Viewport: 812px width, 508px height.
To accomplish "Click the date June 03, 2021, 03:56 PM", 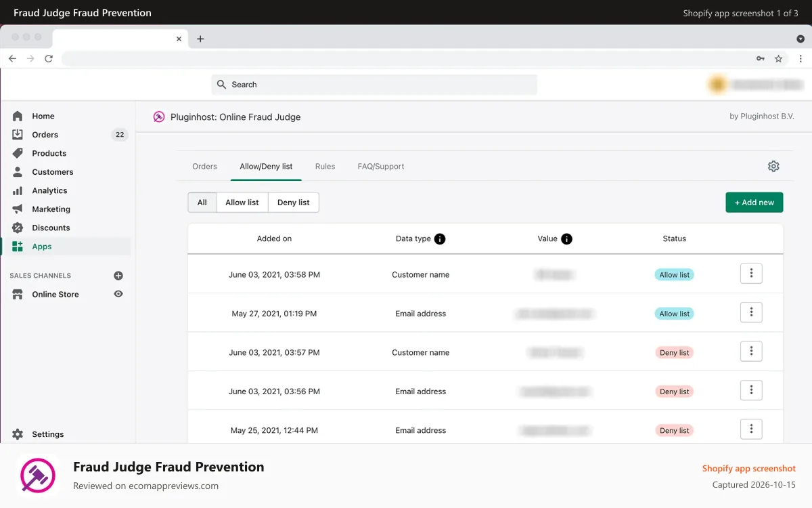I will (x=274, y=391).
